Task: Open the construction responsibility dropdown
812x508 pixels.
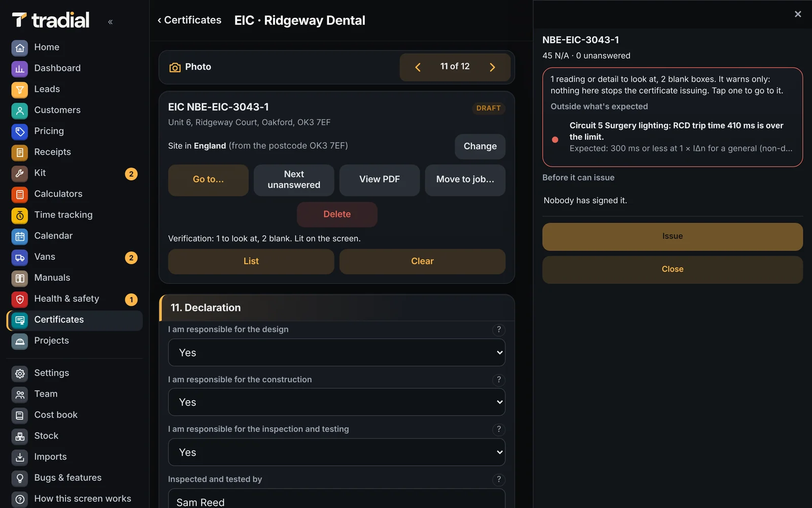Action: [x=336, y=402]
